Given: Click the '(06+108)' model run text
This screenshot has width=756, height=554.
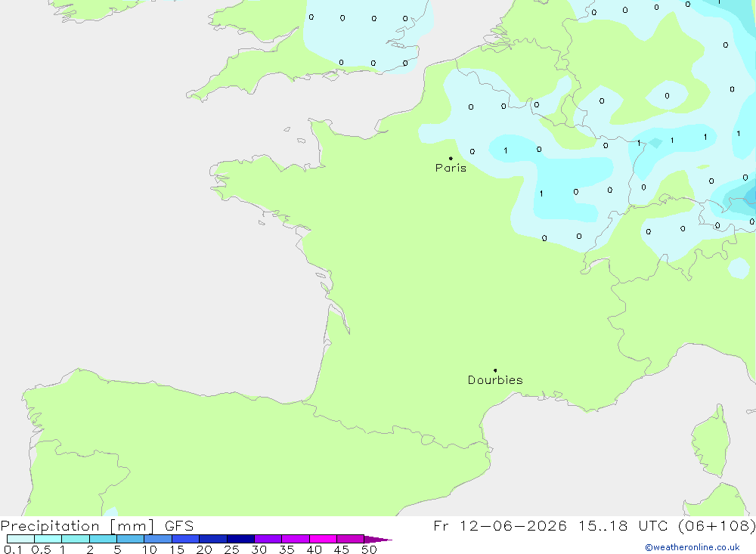Looking at the screenshot, I should click(717, 525).
